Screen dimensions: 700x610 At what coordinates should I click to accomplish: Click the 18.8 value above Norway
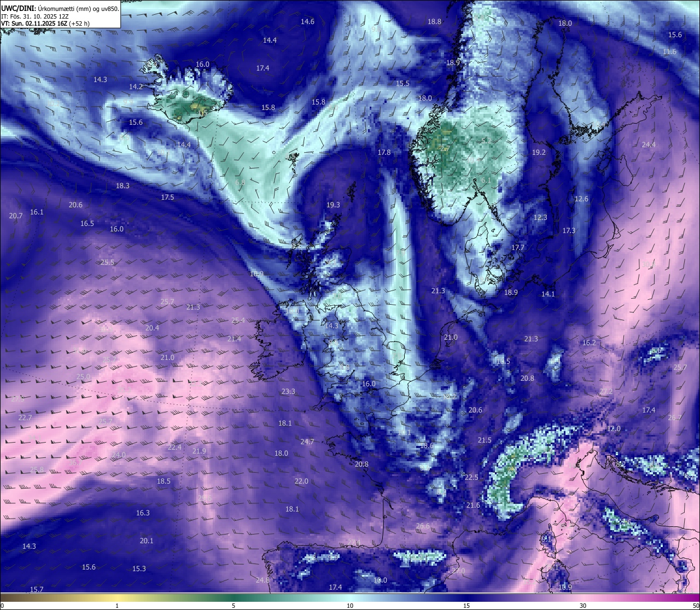[434, 22]
